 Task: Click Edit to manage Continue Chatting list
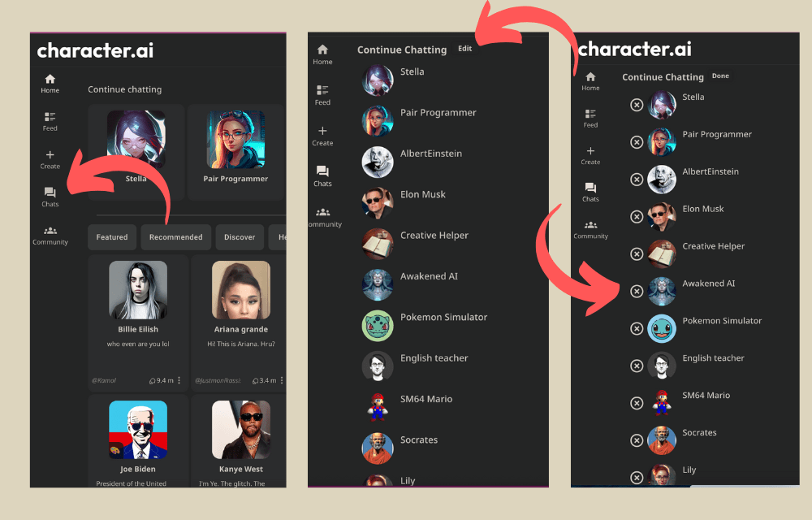464,49
